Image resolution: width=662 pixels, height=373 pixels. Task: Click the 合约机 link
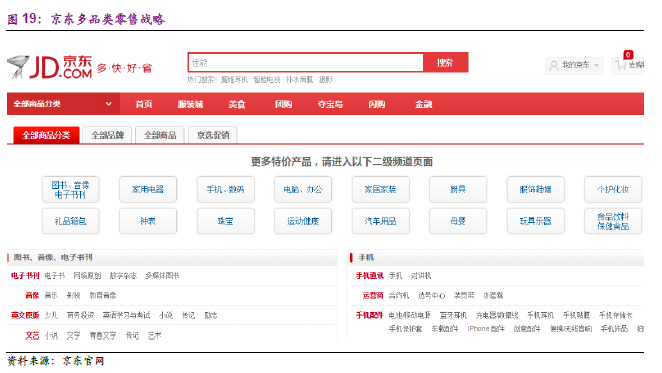(399, 295)
